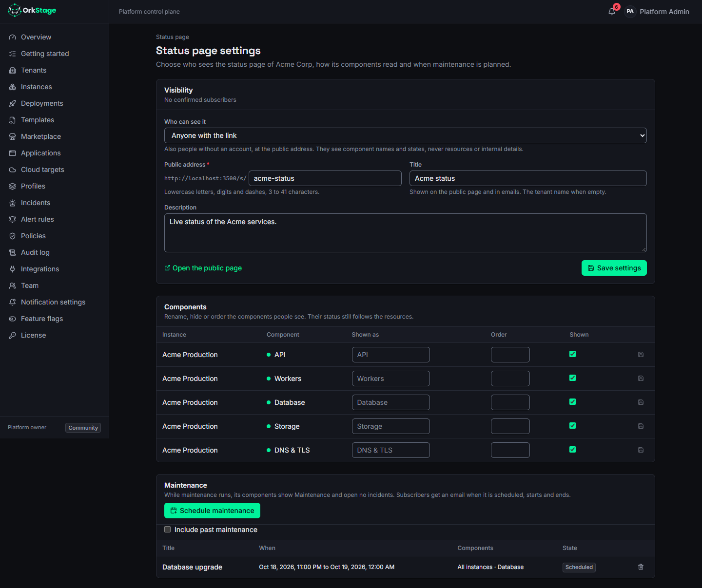Click the Cloud targets cloud icon
The image size is (702, 588).
pyautogui.click(x=13, y=170)
